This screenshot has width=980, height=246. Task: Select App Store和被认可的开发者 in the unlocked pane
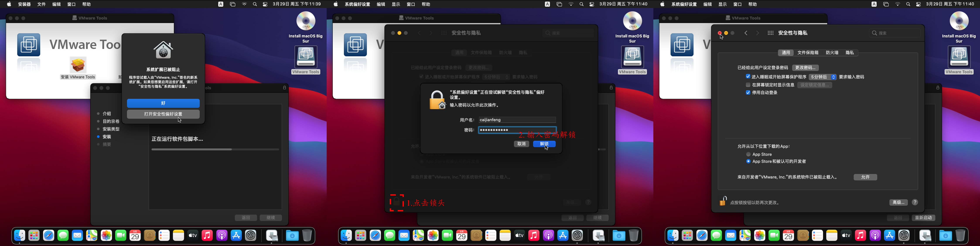(748, 161)
